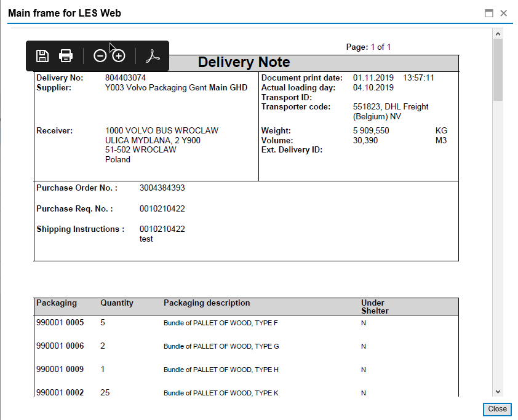Show the Adobe Acrobat toolbar

point(153,56)
